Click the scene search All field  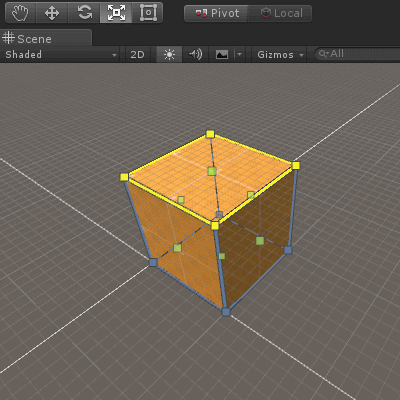pyautogui.click(x=358, y=54)
